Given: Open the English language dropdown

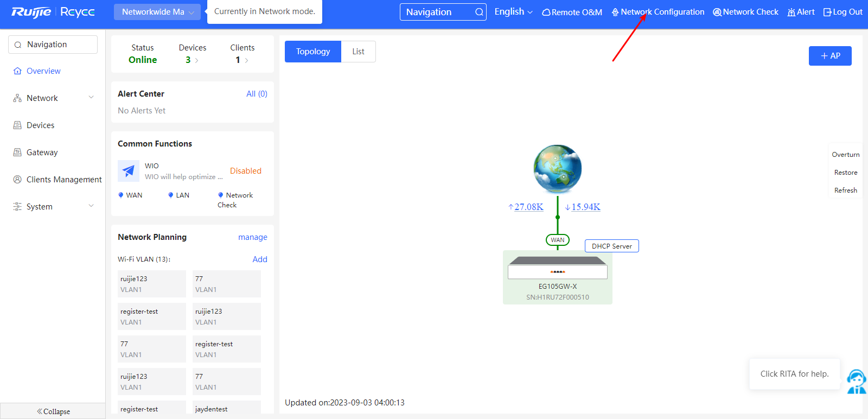Looking at the screenshot, I should pos(513,12).
